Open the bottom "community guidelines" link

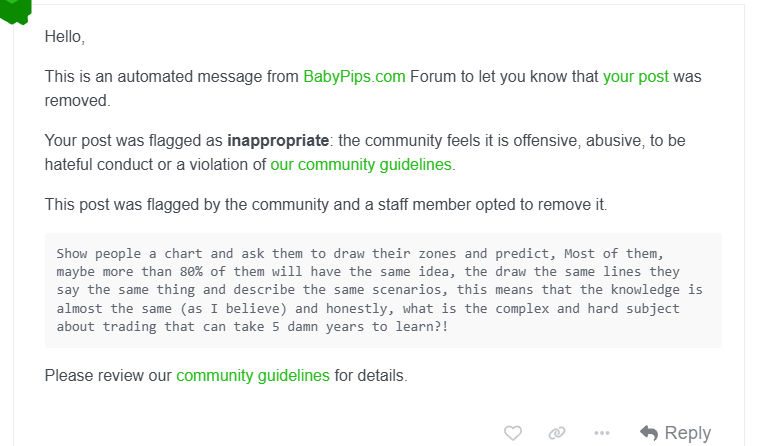point(253,375)
